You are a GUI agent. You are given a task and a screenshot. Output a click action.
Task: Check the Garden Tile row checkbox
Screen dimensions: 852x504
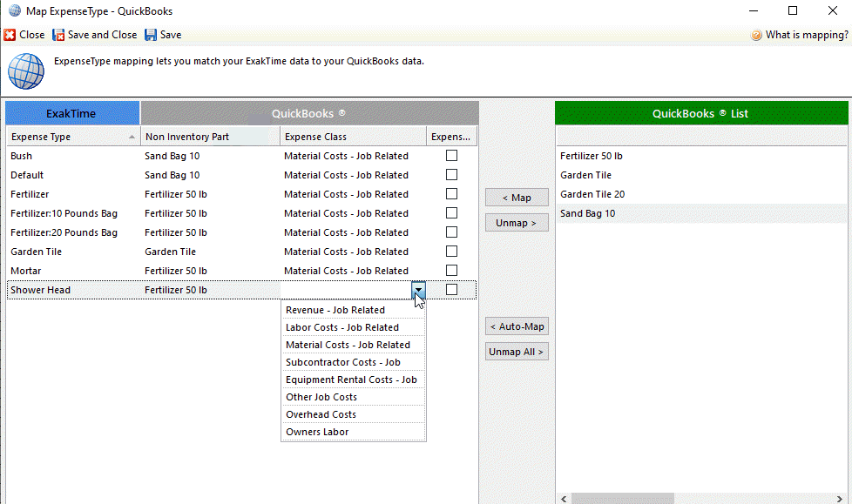click(x=451, y=252)
